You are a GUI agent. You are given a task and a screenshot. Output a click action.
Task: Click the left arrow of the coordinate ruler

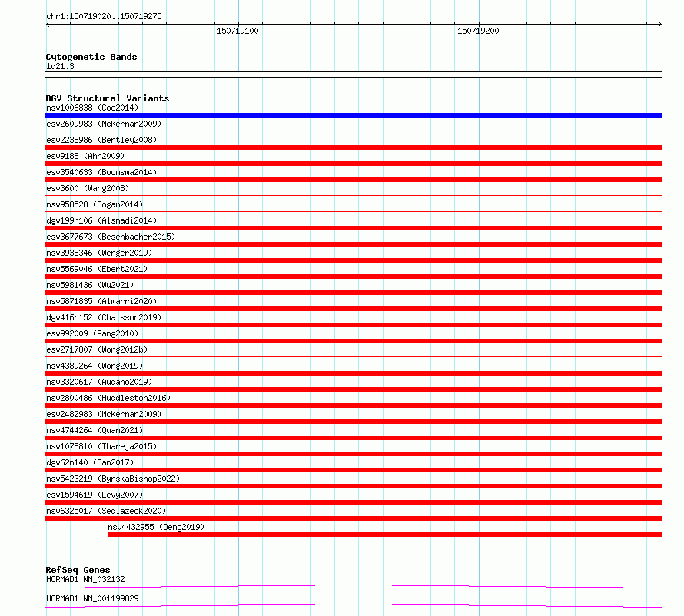point(48,25)
